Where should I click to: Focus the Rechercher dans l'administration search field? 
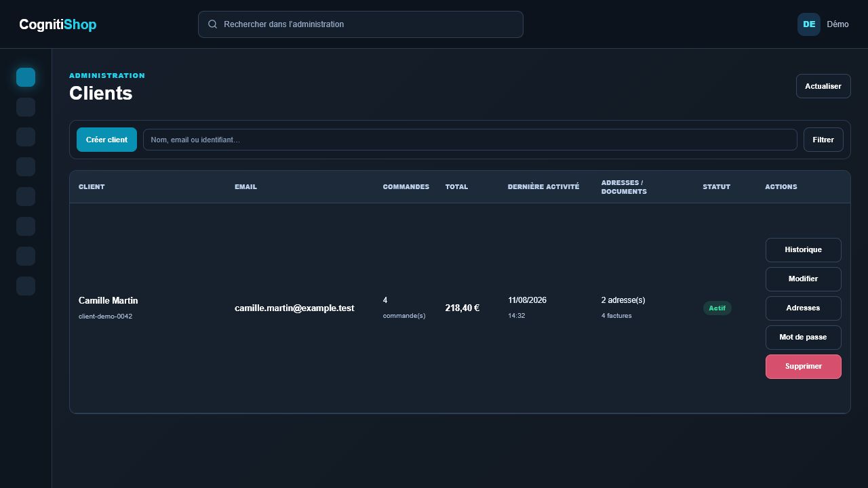[x=361, y=24]
